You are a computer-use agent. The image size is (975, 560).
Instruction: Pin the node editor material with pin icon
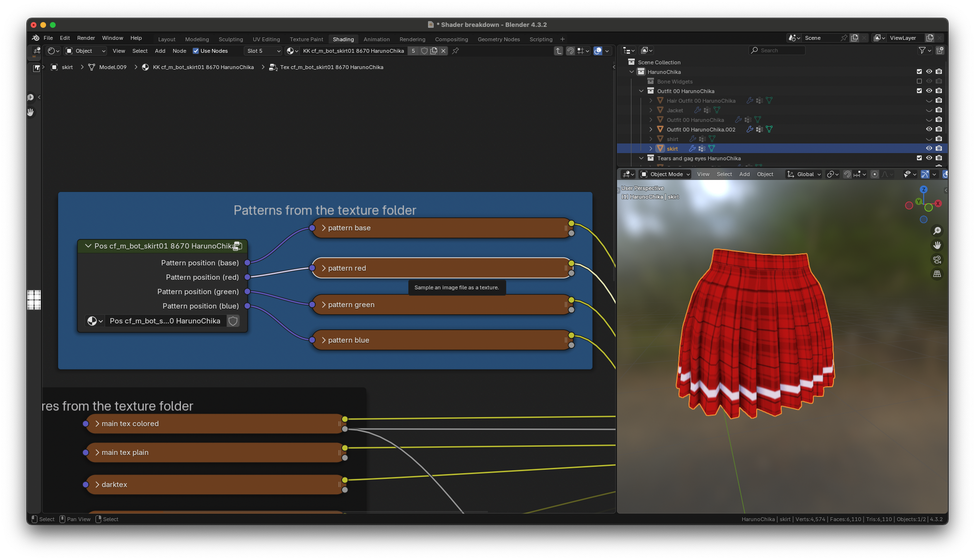coord(455,51)
